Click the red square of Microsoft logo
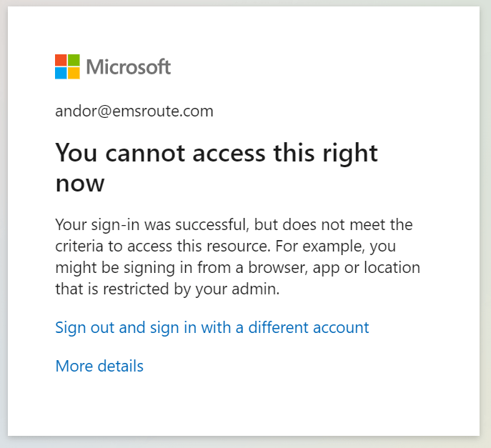Screen dimensions: 491x448 [x=61, y=60]
